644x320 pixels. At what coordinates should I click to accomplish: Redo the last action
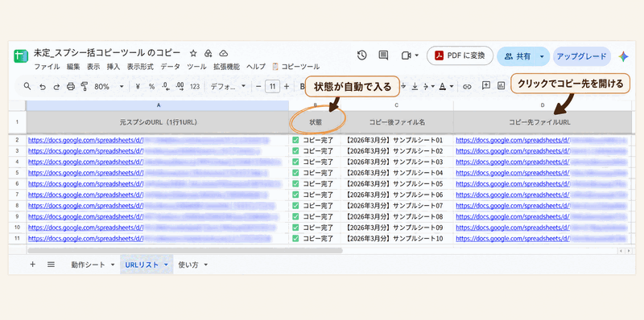(56, 87)
